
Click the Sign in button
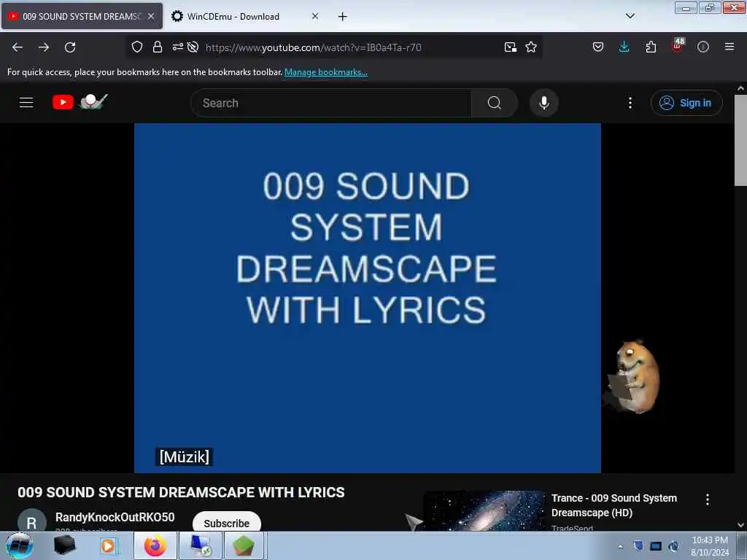point(686,103)
